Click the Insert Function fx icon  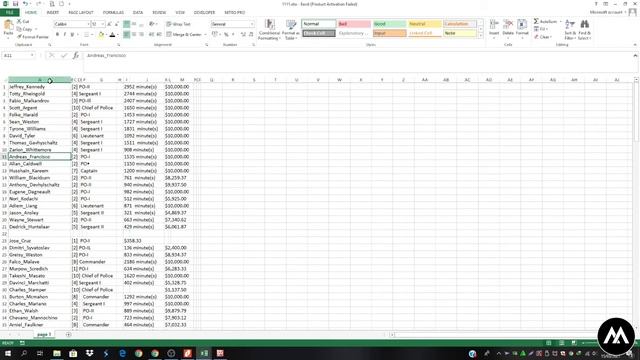(76, 56)
